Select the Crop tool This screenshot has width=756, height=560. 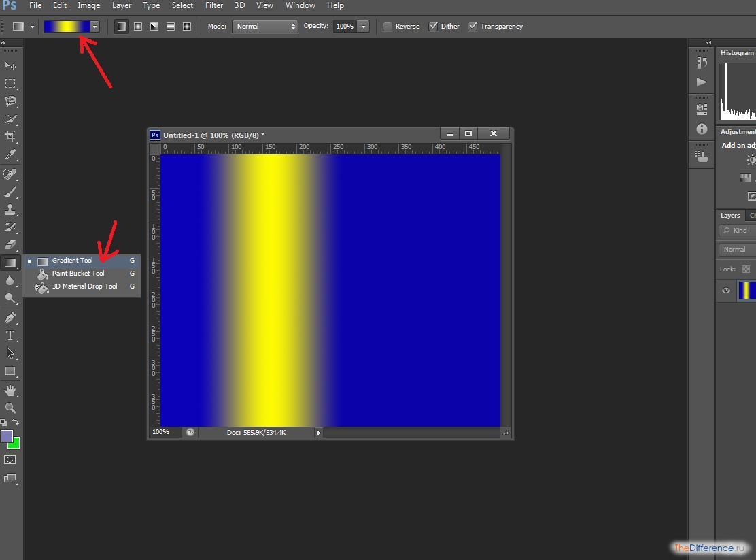pos(10,137)
